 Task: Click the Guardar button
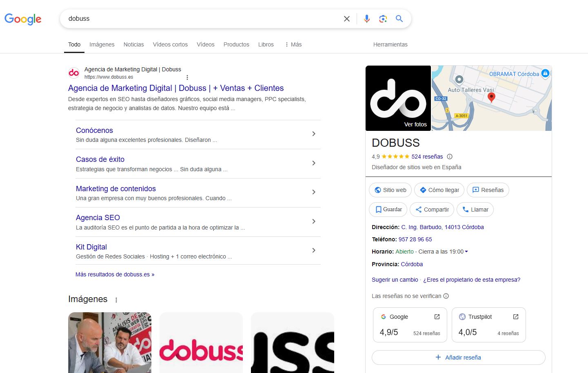point(388,210)
